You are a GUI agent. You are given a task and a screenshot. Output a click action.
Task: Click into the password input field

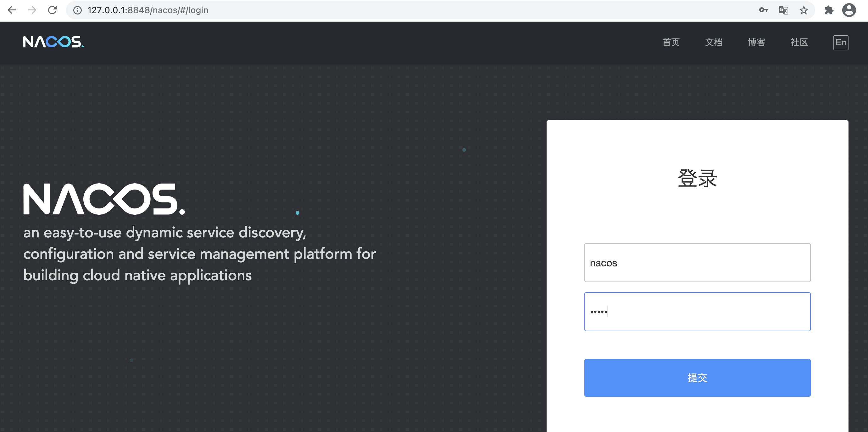point(697,312)
